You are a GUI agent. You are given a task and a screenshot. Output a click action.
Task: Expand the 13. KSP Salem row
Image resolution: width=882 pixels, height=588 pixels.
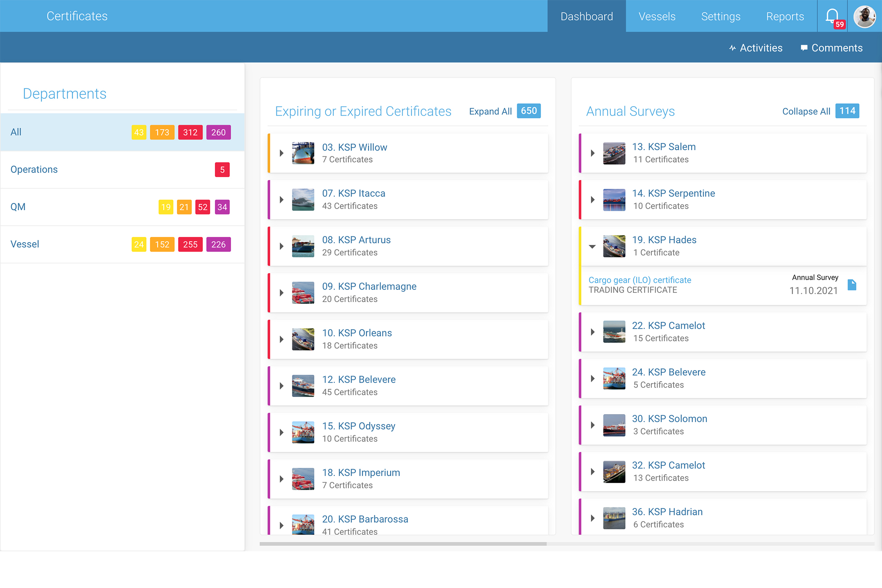pos(592,154)
